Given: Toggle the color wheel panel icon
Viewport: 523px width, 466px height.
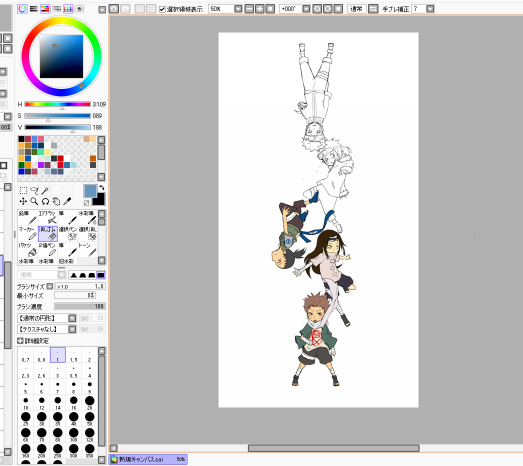Looking at the screenshot, I should [x=22, y=9].
